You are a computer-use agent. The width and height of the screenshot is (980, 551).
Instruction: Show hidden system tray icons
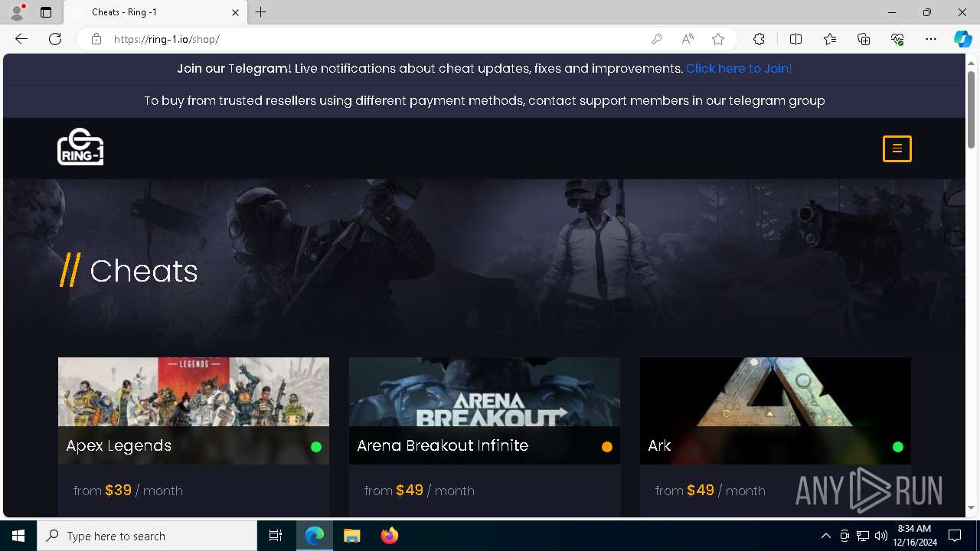click(x=825, y=536)
